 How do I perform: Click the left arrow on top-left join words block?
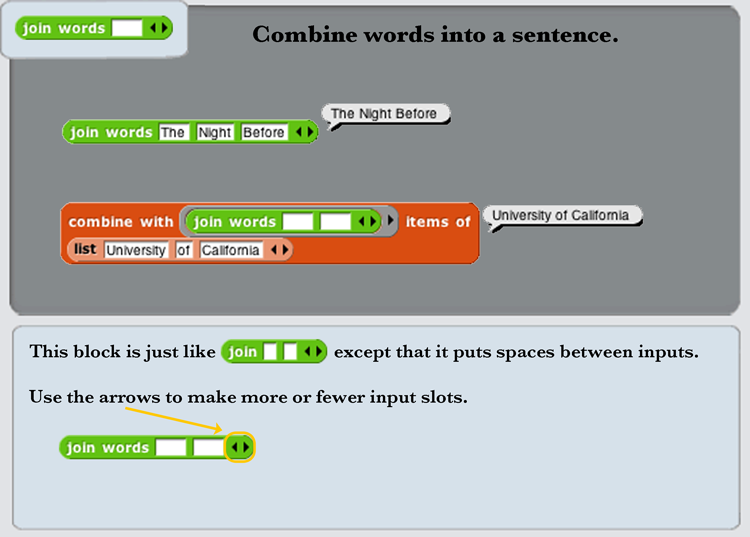point(152,29)
